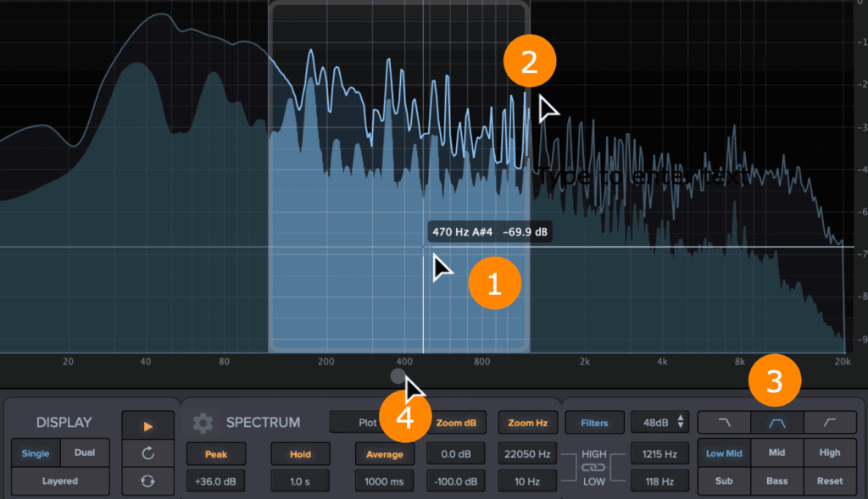The width and height of the screenshot is (868, 499).
Task: Select the Bass filter preset
Action: pos(776,480)
